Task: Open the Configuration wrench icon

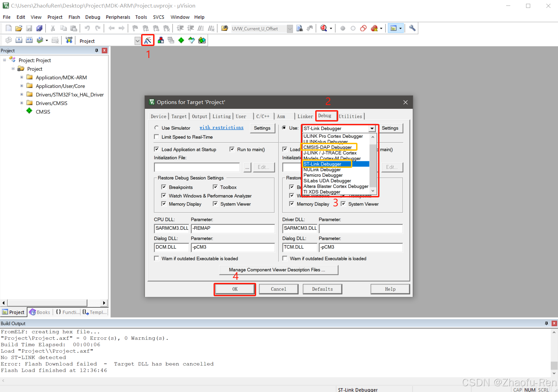Action: pyautogui.click(x=412, y=28)
